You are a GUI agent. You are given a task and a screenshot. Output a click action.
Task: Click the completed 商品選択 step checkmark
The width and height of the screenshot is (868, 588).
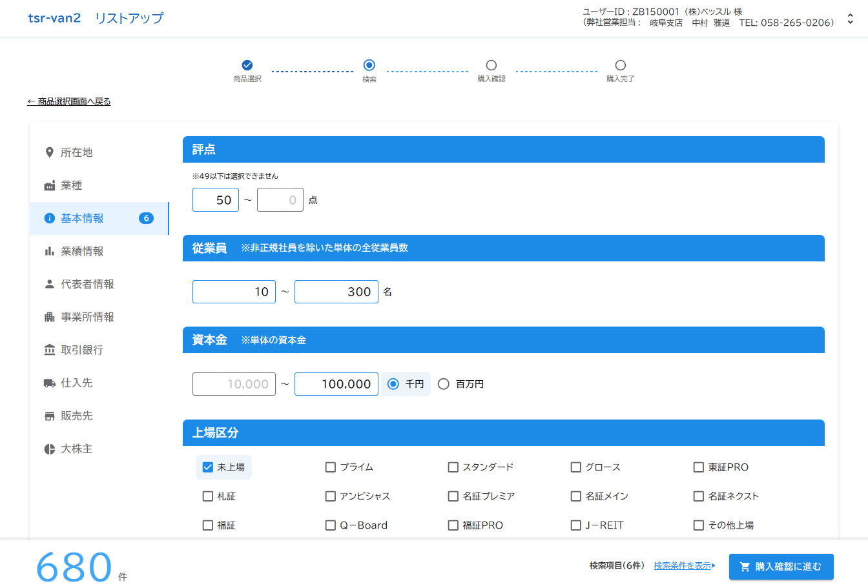coord(247,65)
